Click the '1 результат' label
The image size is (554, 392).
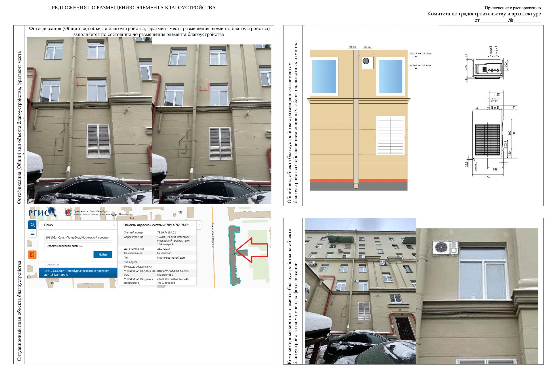click(52, 265)
